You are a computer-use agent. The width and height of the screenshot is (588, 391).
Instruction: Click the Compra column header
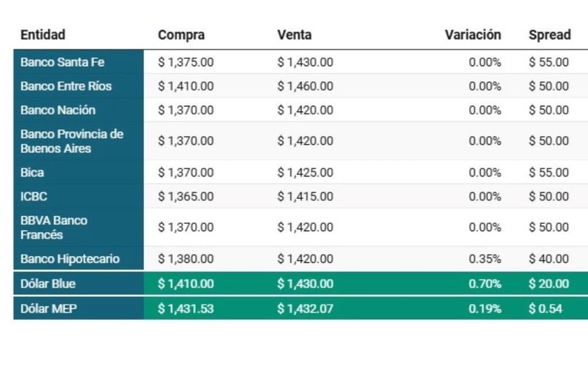coord(181,35)
